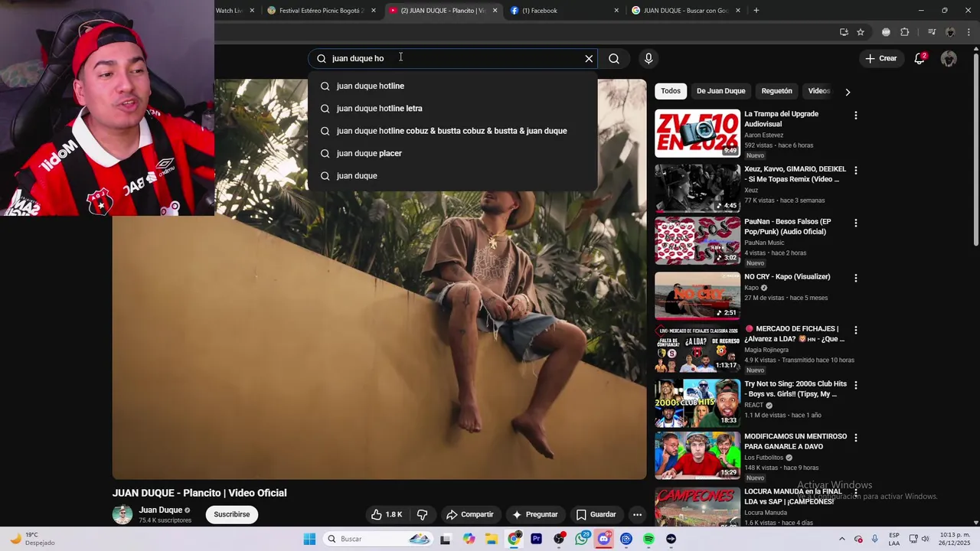Open File Explorer from the taskbar
Viewport: 980px width, 551px height.
[492, 539]
